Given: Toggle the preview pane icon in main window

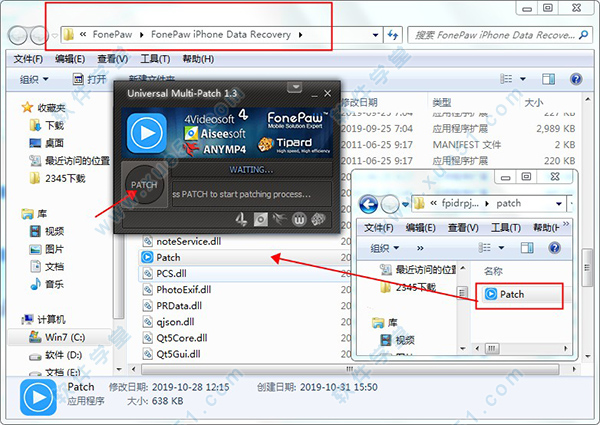Looking at the screenshot, I should 548,79.
